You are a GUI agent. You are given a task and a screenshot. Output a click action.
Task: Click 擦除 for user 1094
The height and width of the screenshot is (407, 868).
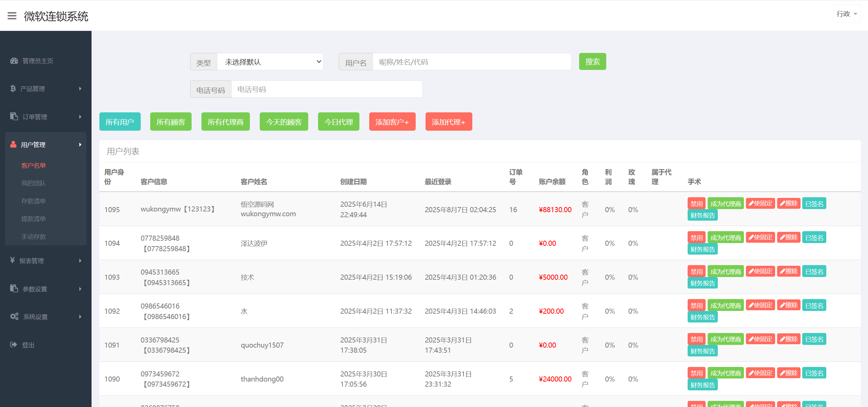789,237
